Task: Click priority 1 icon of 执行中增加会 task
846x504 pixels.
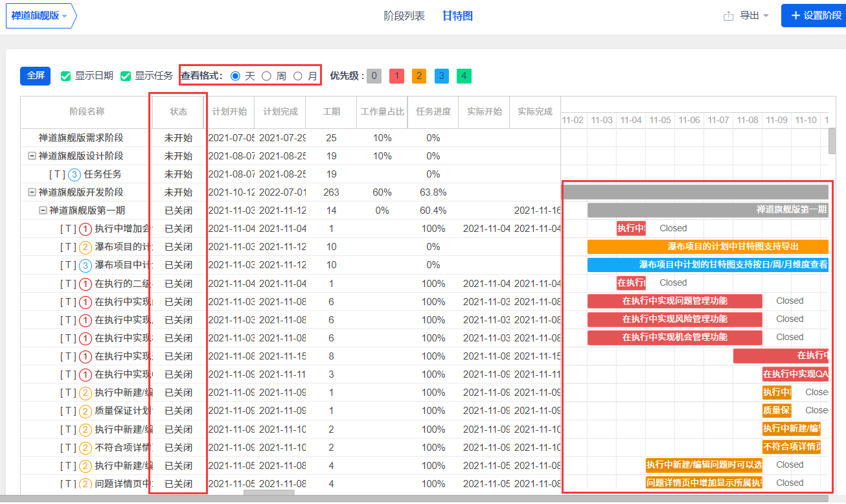Action: click(86, 229)
